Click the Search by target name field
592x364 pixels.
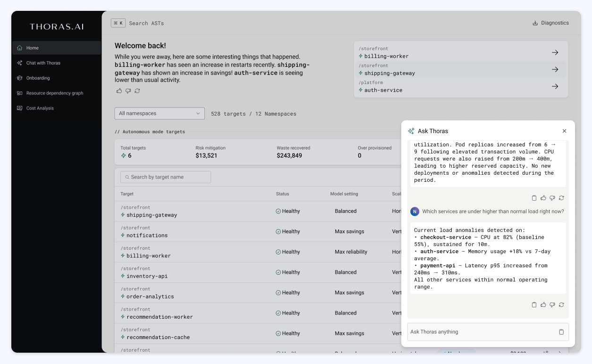tap(165, 177)
